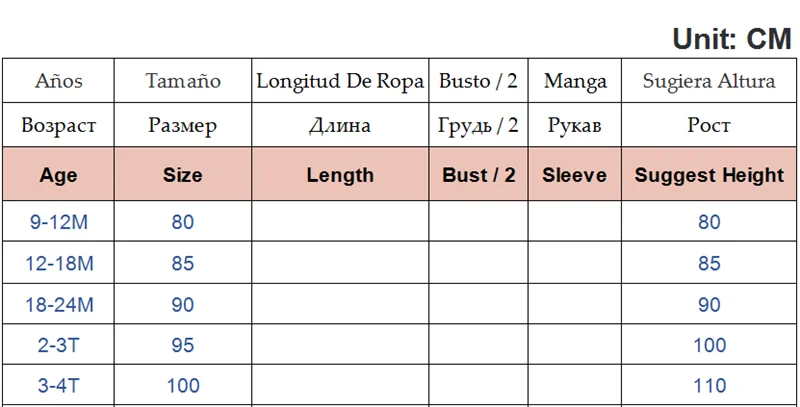Select the empty Length cell for 9-12M
The width and height of the screenshot is (800, 407).
point(340,223)
